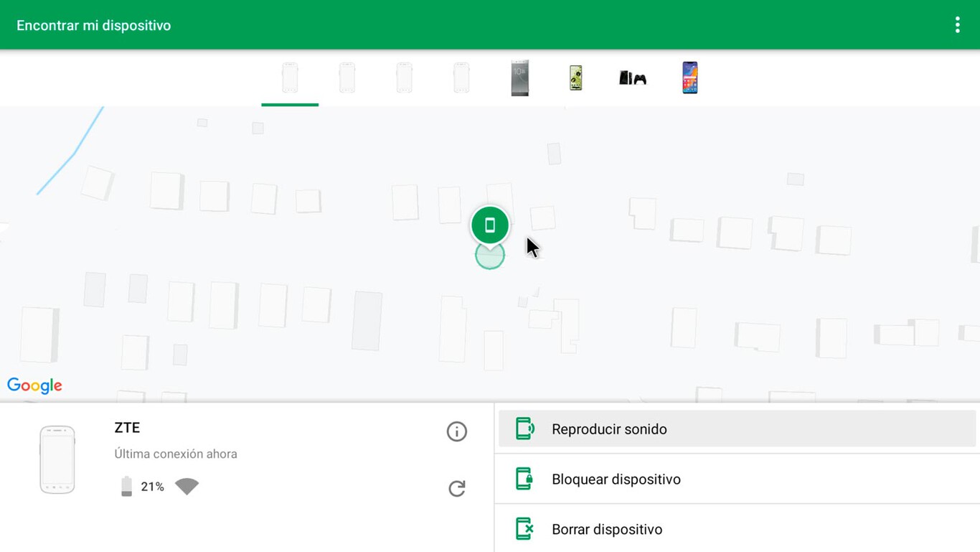Refresh the device location with the reload icon

point(457,489)
